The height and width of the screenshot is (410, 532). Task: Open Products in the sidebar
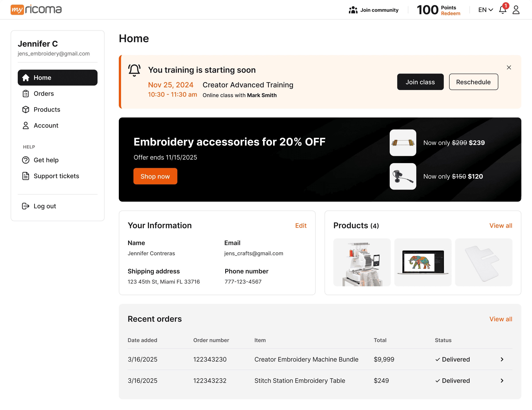pos(57,110)
